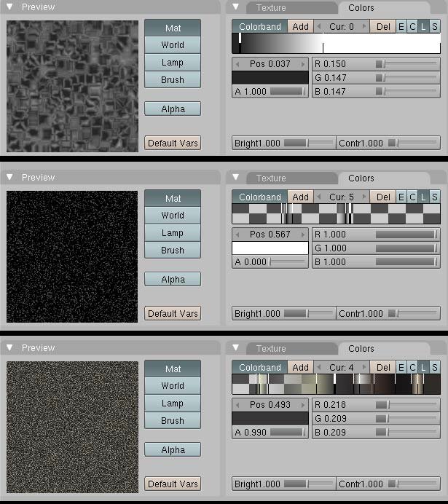This screenshot has height=504, width=448.
Task: Toggle Lamp preview in bottom panel
Action: pos(173,403)
